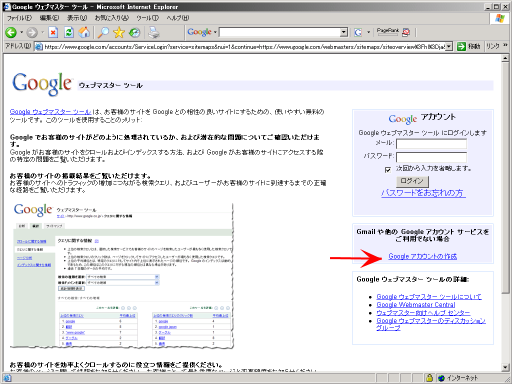Open the ウェブマスター向けヘルプ センター link
512x384 pixels.
tap(423, 313)
